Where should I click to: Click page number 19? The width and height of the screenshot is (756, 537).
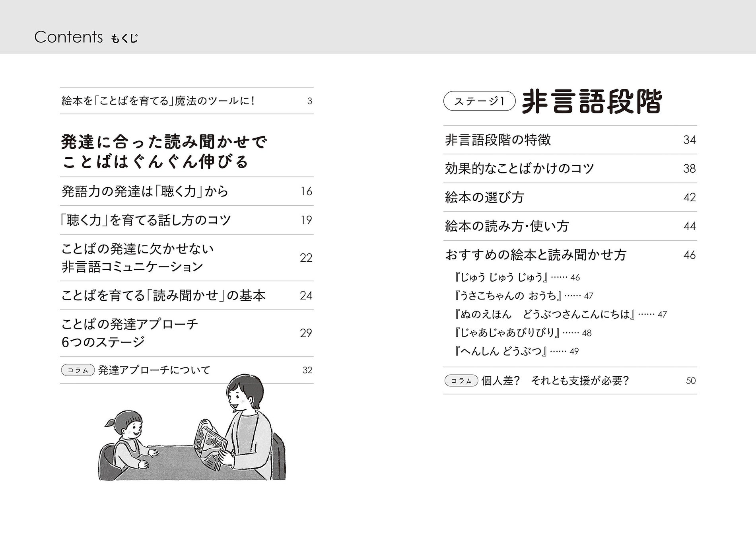point(306,220)
